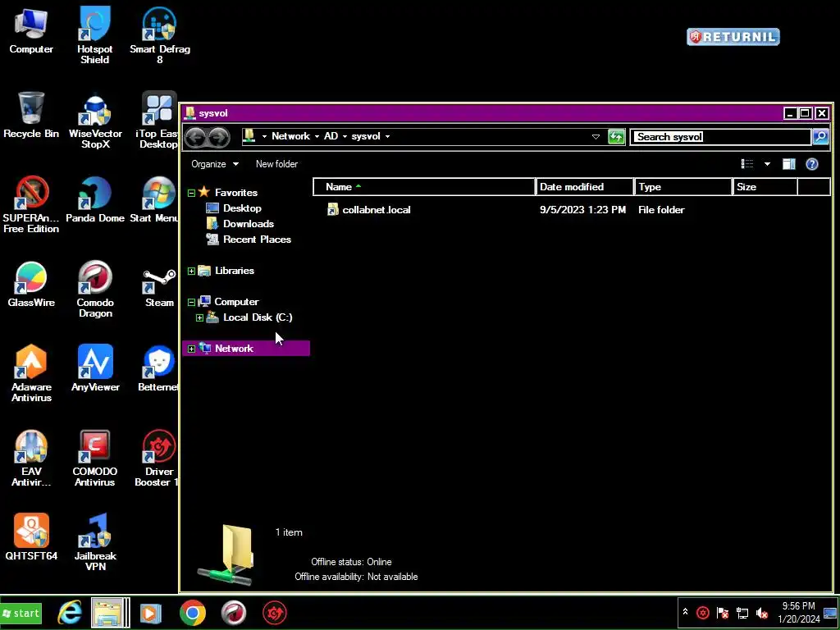Image resolution: width=840 pixels, height=630 pixels.
Task: Sort by Date modified column header
Action: [x=584, y=186]
